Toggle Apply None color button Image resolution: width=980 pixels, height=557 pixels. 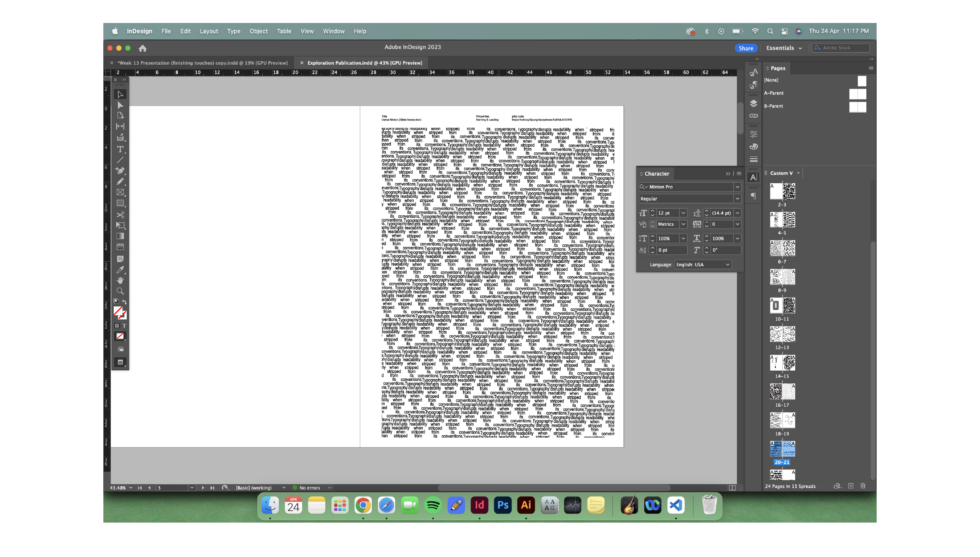pyautogui.click(x=120, y=336)
